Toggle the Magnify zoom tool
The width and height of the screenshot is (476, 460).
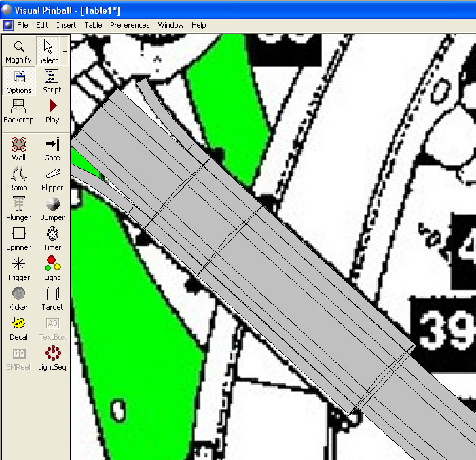pyautogui.click(x=19, y=51)
